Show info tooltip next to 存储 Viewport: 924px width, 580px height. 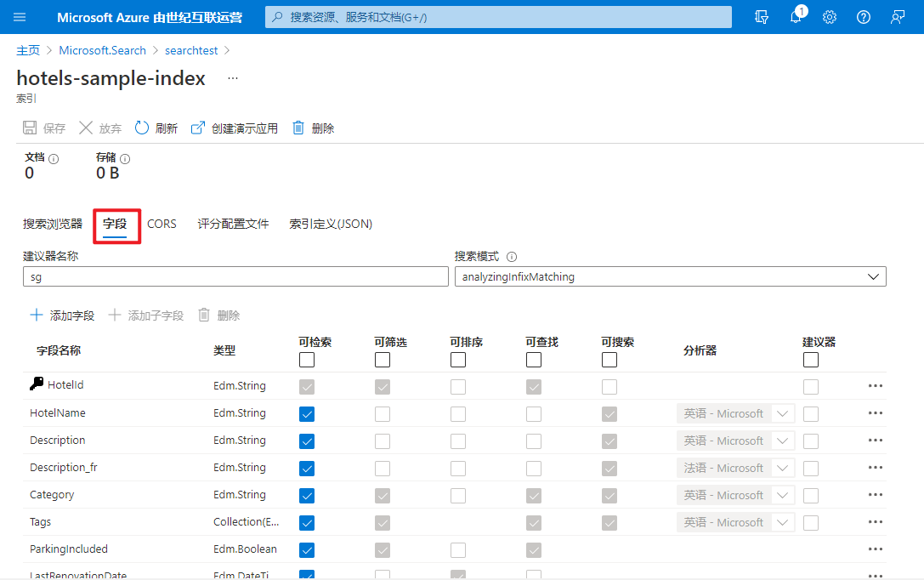coord(125,158)
